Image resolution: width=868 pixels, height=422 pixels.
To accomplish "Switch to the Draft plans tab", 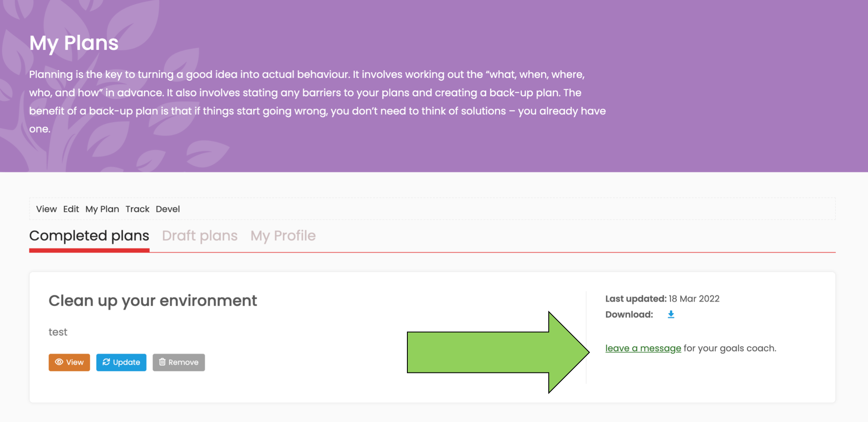I will [200, 236].
